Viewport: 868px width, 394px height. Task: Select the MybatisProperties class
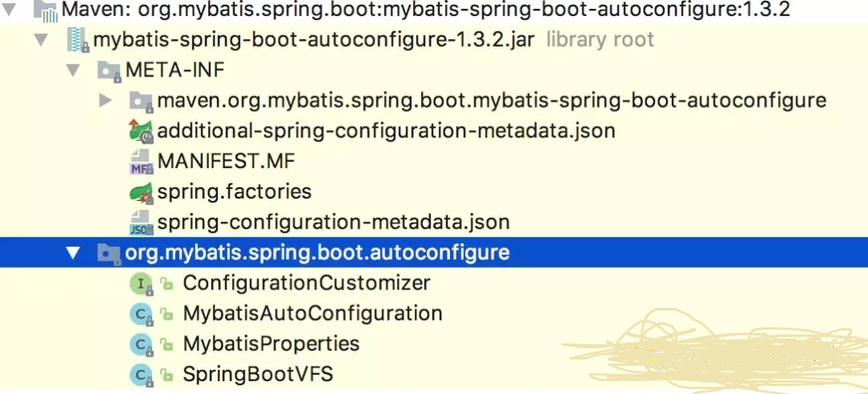pos(271,344)
